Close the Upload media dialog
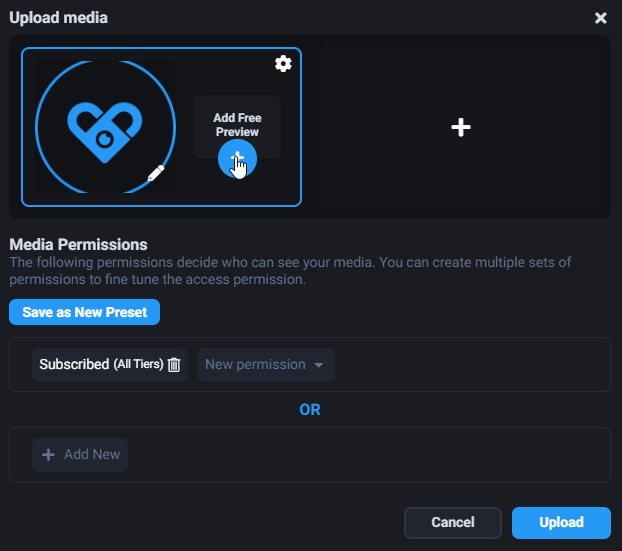Viewport: 622px width, 551px height. (600, 18)
